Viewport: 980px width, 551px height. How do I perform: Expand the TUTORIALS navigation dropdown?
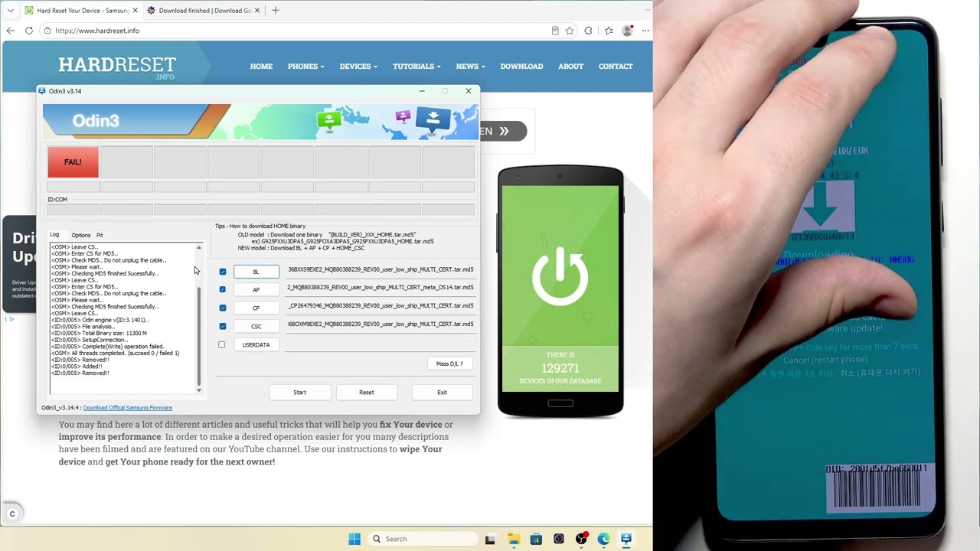(417, 67)
